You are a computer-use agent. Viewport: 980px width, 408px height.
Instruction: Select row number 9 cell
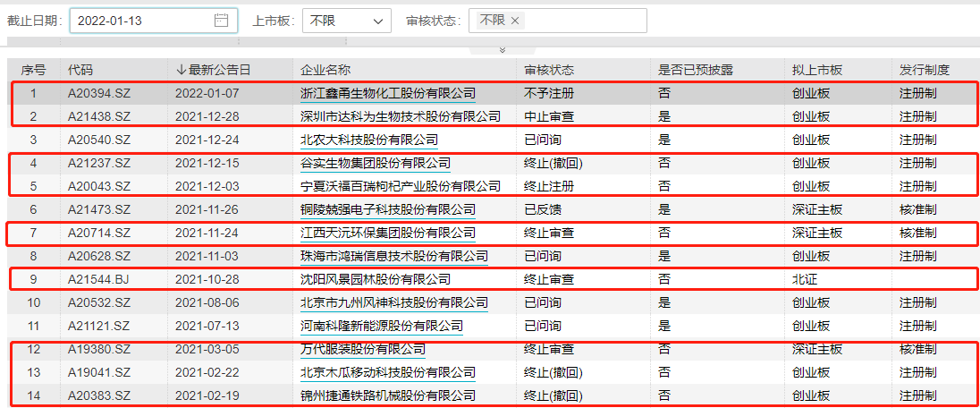coord(34,279)
